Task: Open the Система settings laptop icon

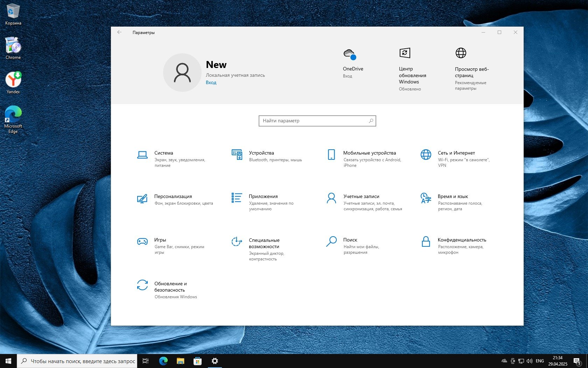Action: [142, 155]
